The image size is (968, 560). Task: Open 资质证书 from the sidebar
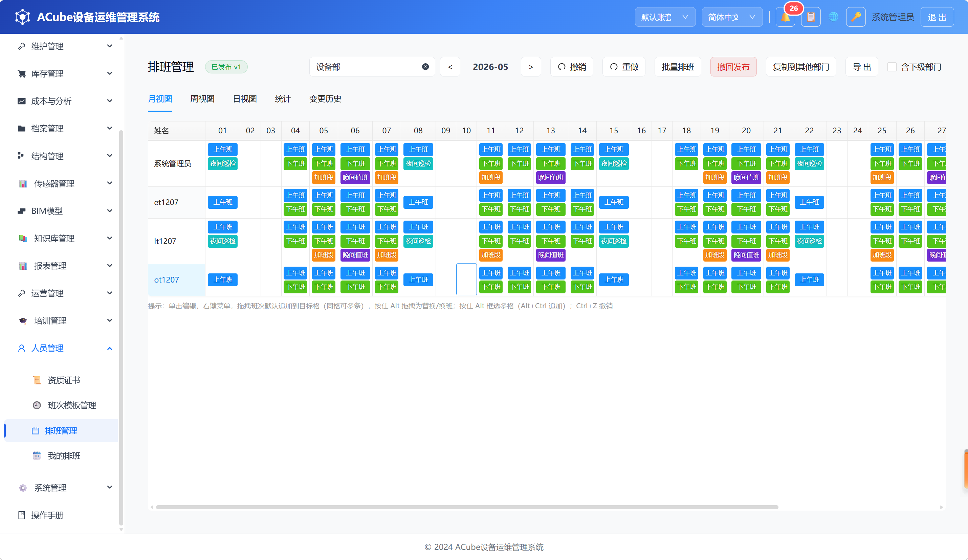(x=64, y=380)
